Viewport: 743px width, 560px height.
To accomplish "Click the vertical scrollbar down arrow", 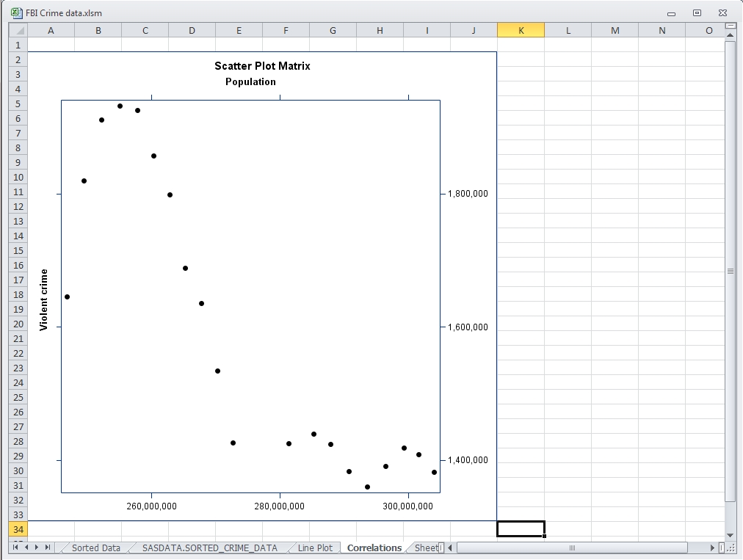I will [731, 535].
